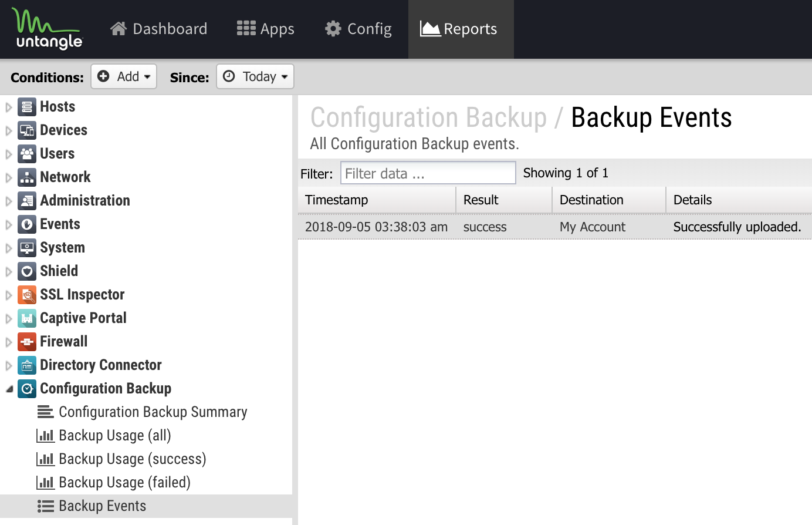Select the SSL Inspector tree label
This screenshot has width=812, height=525.
[82, 295]
